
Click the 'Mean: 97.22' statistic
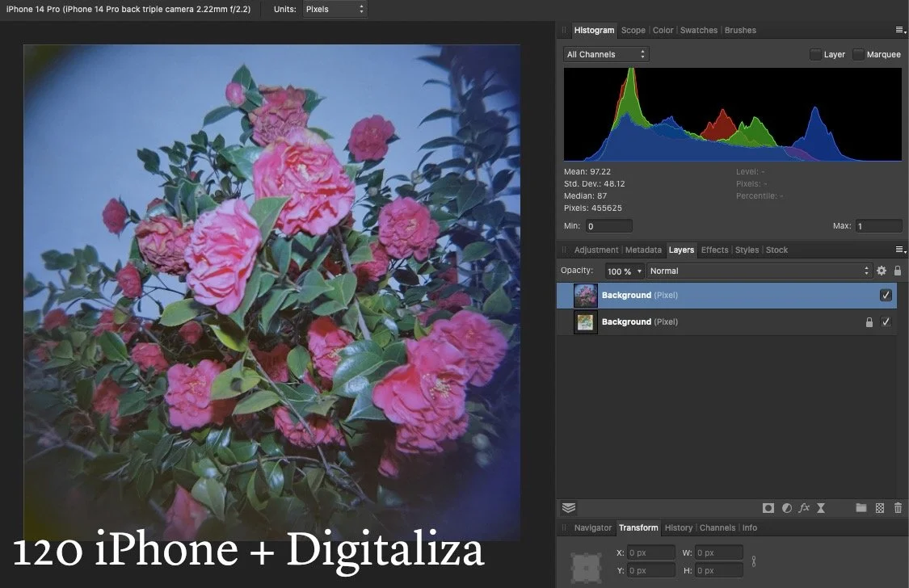(587, 171)
